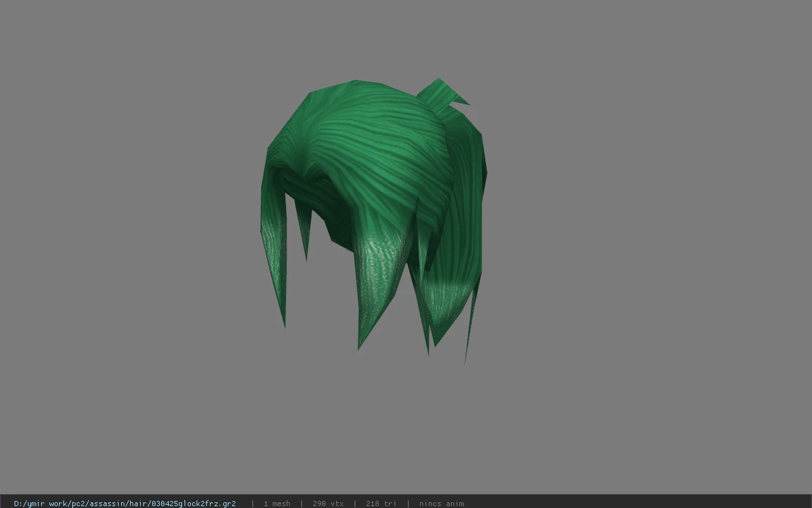The height and width of the screenshot is (508, 812).
Task: Click the '218 tri' triangle count
Action: (381, 504)
